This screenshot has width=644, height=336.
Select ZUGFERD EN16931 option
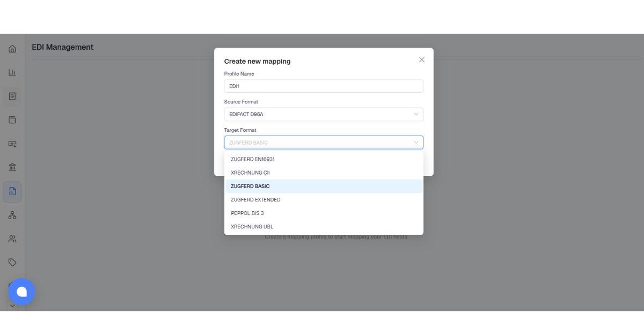tap(324, 159)
